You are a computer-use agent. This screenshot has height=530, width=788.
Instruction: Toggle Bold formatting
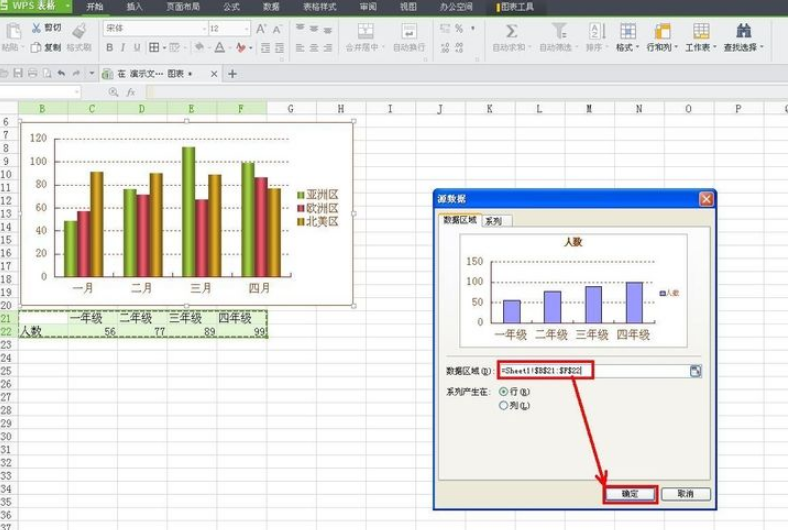pos(110,48)
